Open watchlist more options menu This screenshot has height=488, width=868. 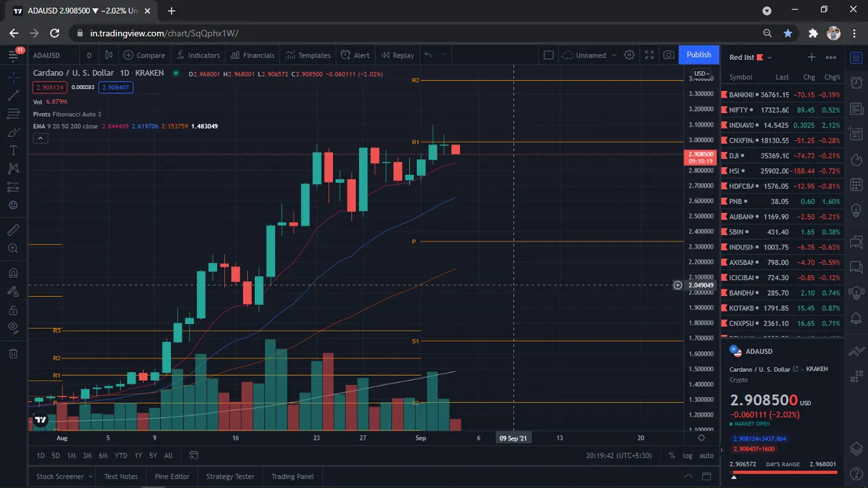tap(831, 58)
